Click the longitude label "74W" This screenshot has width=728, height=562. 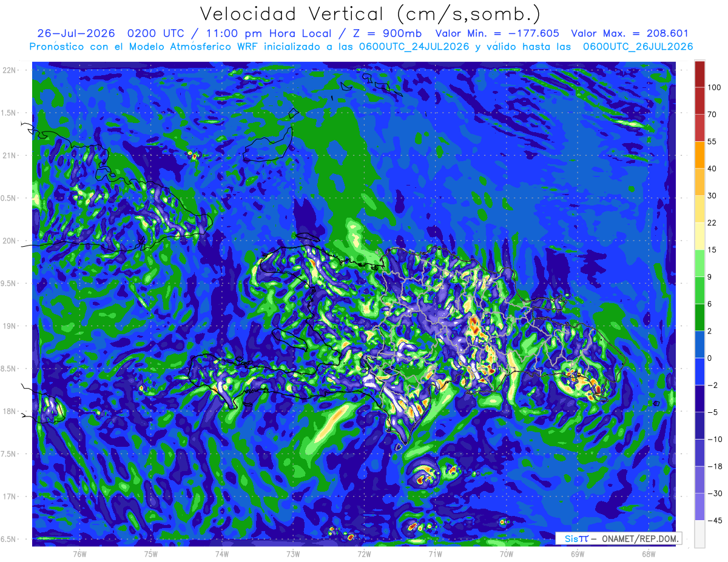(x=222, y=554)
